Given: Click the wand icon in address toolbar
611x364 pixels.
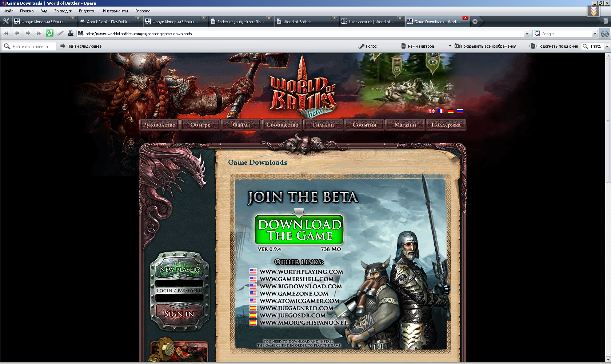Looking at the screenshot, I should pos(61,33).
